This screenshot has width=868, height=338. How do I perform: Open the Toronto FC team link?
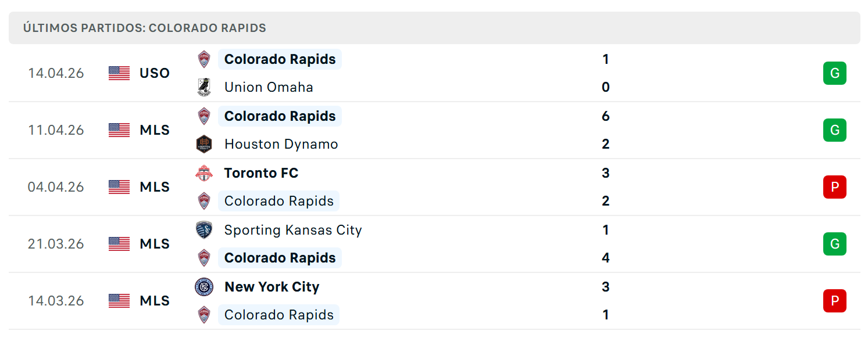262,173
